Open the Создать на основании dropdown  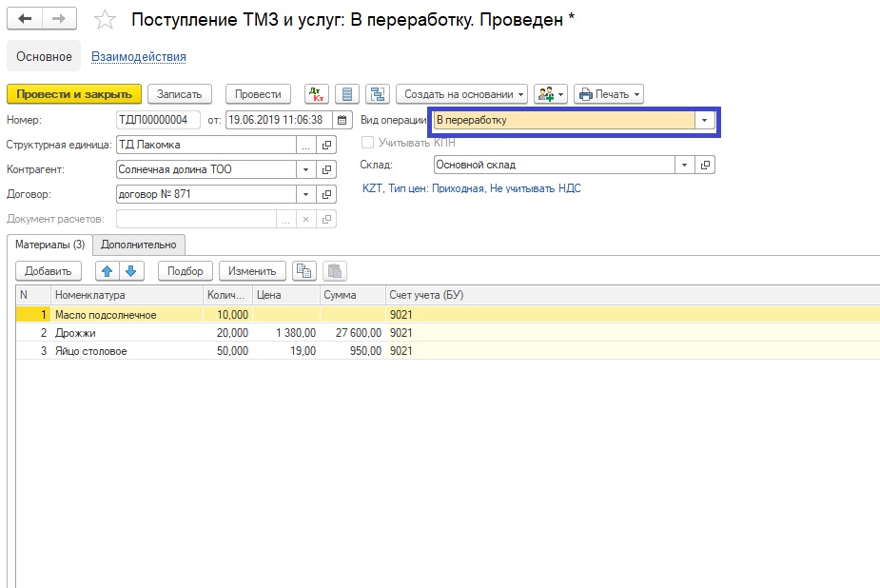point(462,94)
